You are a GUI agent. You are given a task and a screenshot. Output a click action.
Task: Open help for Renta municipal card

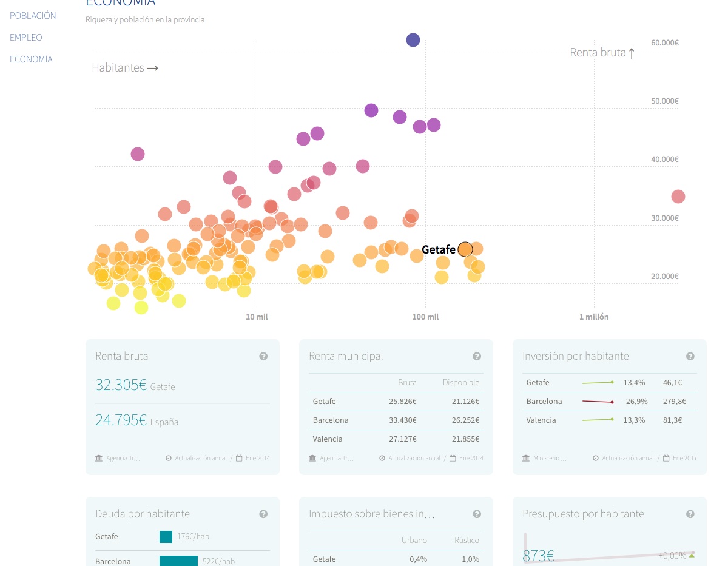coord(477,357)
